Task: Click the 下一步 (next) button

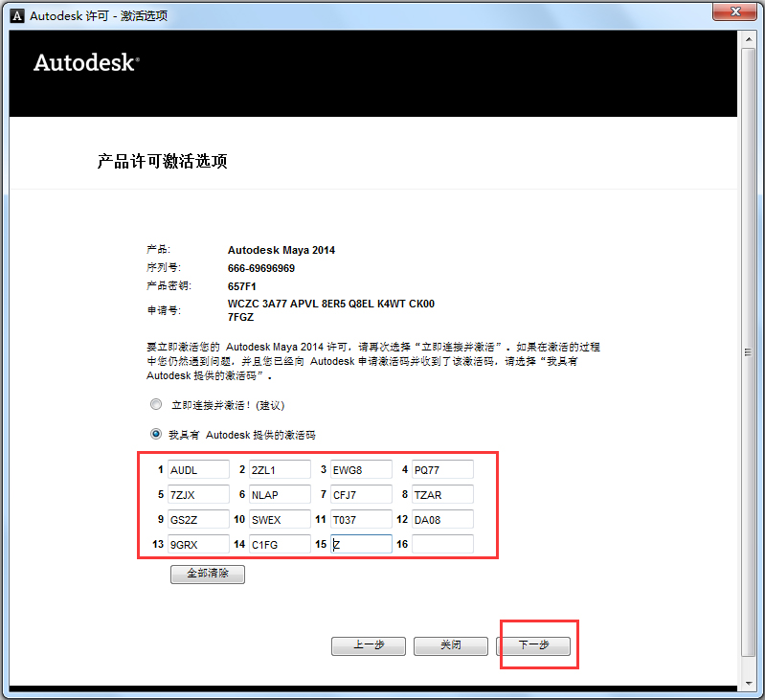Action: (x=533, y=645)
